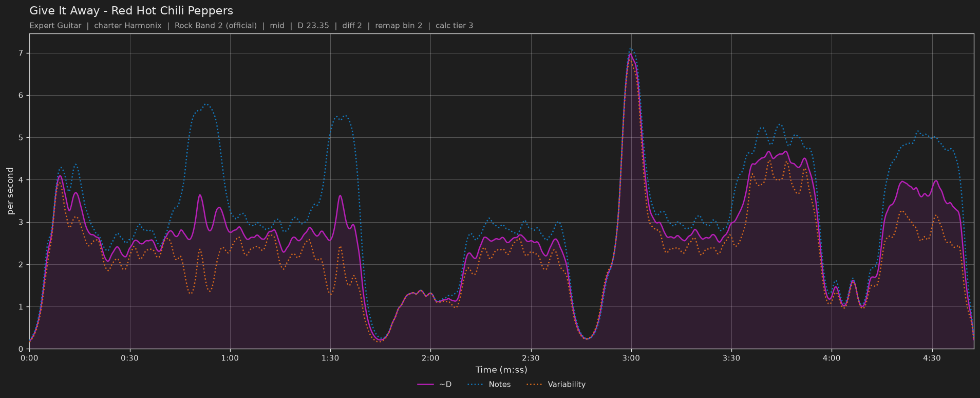The image size is (980, 398).
Task: Click the "0" tick on the y-axis
Action: (x=21, y=349)
